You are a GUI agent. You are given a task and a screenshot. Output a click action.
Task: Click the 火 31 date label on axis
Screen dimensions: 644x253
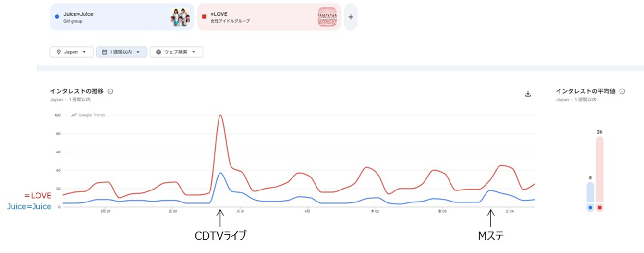click(240, 211)
